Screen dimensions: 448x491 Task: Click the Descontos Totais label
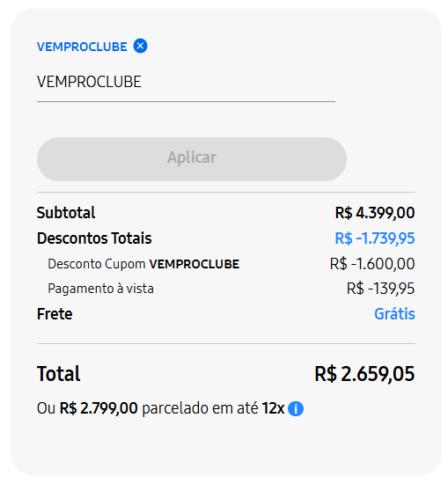[x=94, y=238]
